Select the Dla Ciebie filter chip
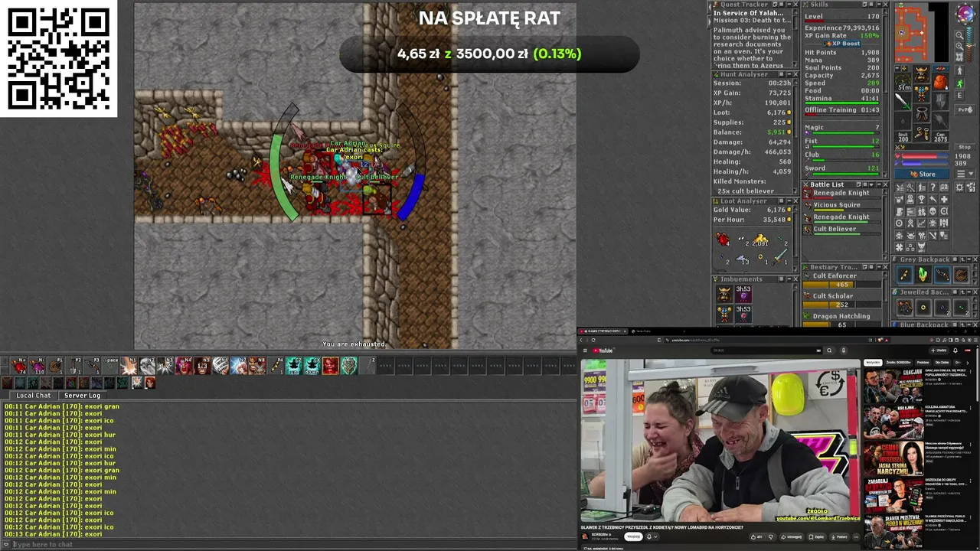The height and width of the screenshot is (551, 980). pos(943,362)
